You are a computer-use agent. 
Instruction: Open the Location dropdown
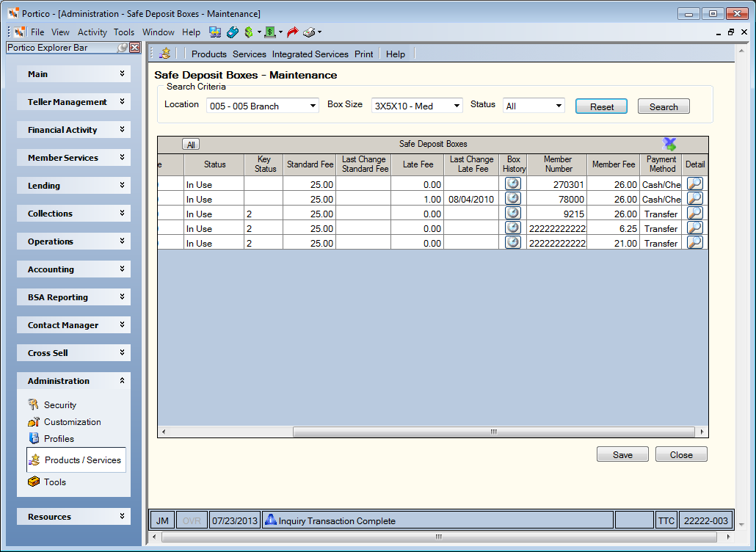313,106
